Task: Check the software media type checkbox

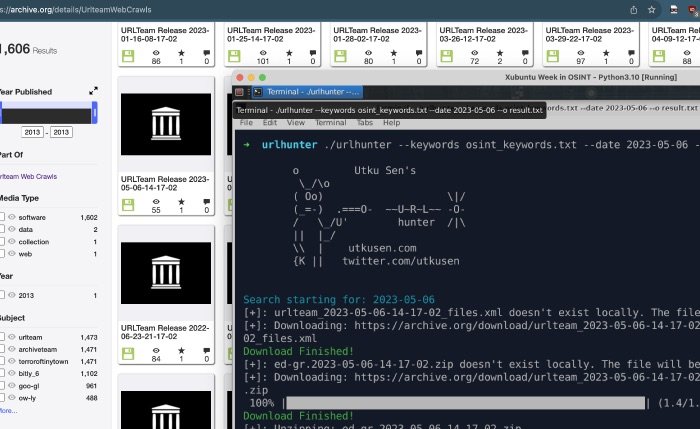Action: [2, 217]
